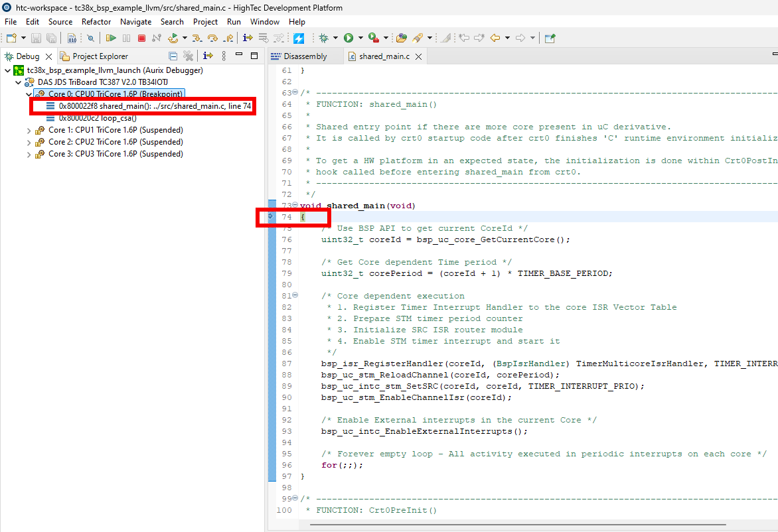Click the Step Over icon
The height and width of the screenshot is (532, 778).
213,38
